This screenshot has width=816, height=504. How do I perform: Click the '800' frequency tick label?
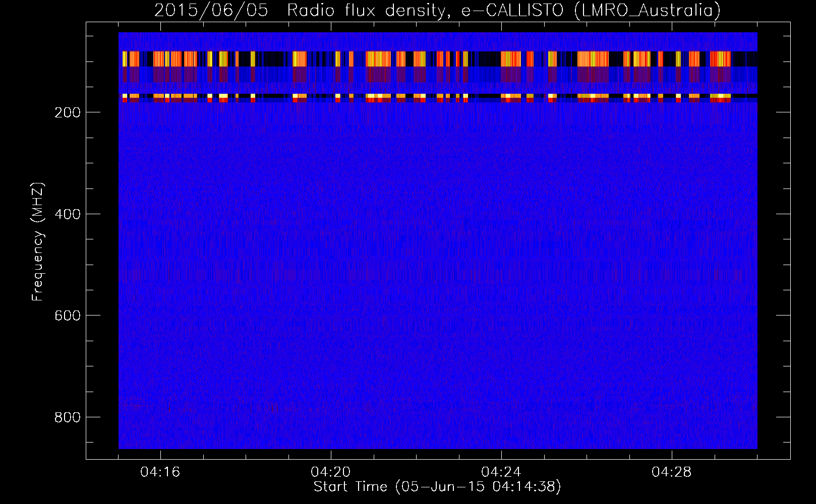[x=67, y=417]
